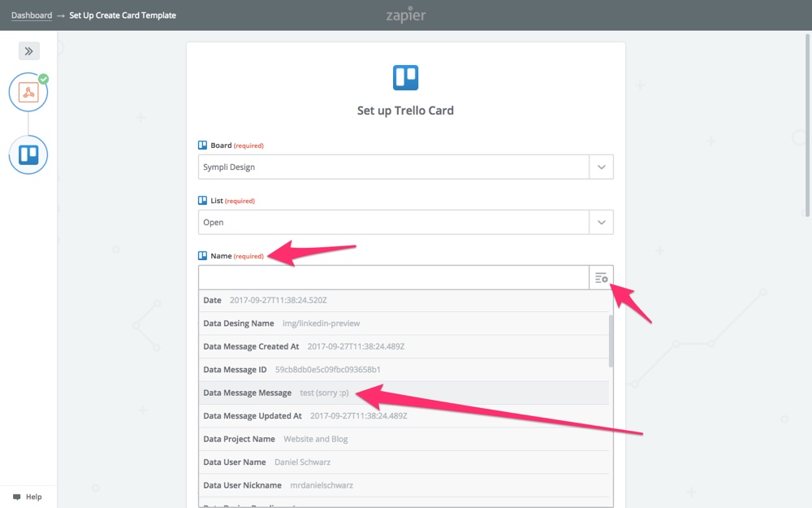
Task: Select Data Project Name option
Action: coord(404,439)
